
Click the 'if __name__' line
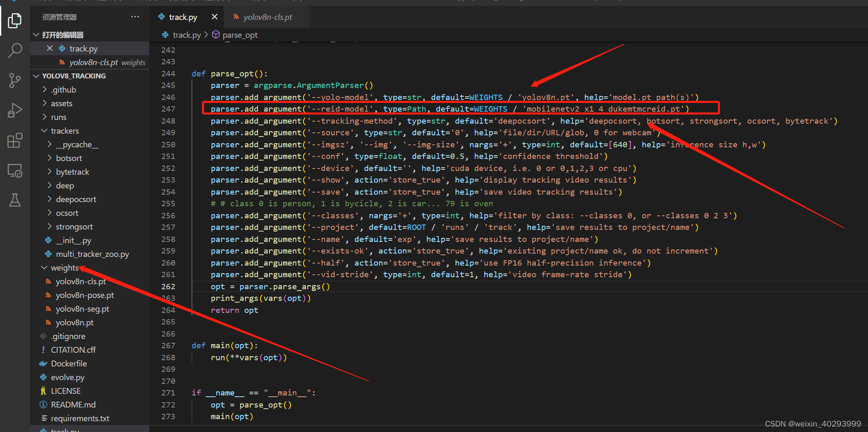pyautogui.click(x=253, y=393)
